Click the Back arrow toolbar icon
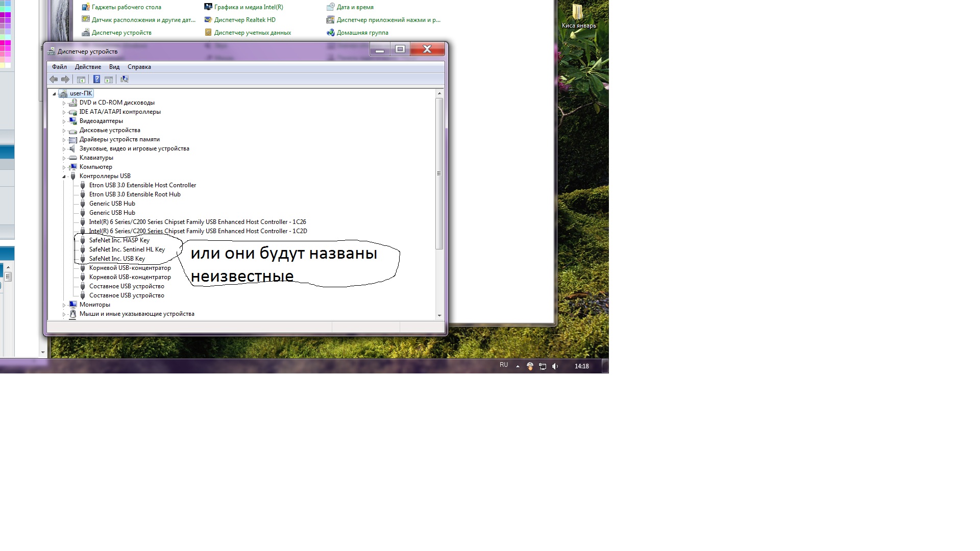This screenshot has width=980, height=551. pyautogui.click(x=54, y=79)
